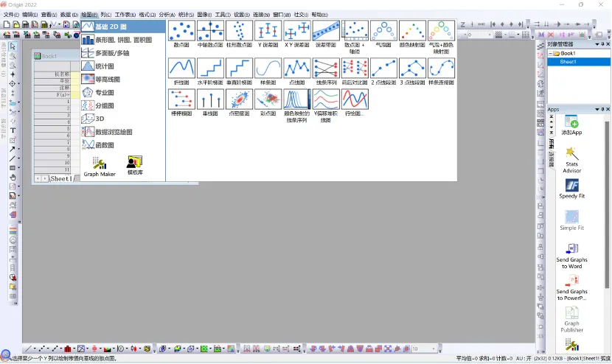The image size is (612, 364).
Task: Open the 专业图 specialized plots category
Action: tap(123, 92)
